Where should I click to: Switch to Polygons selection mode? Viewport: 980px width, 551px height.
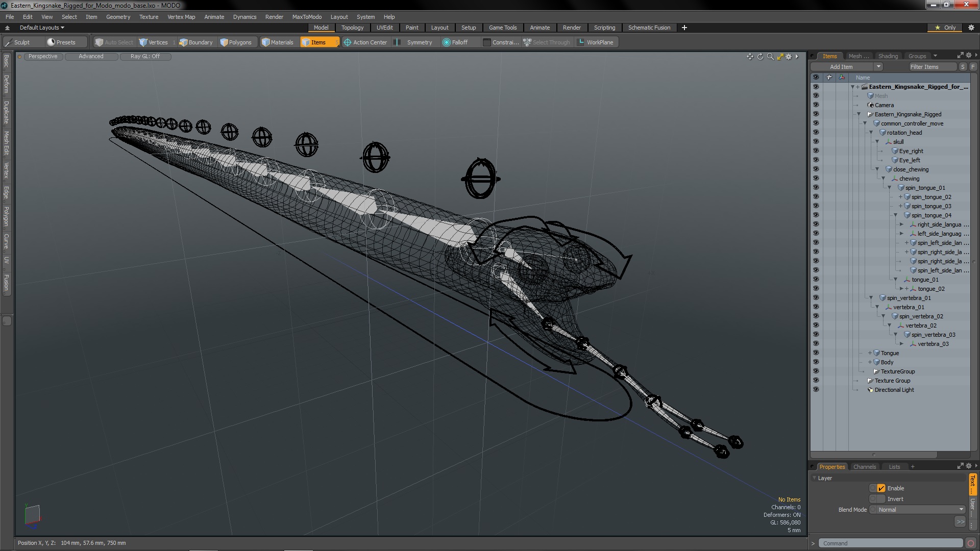click(x=236, y=42)
